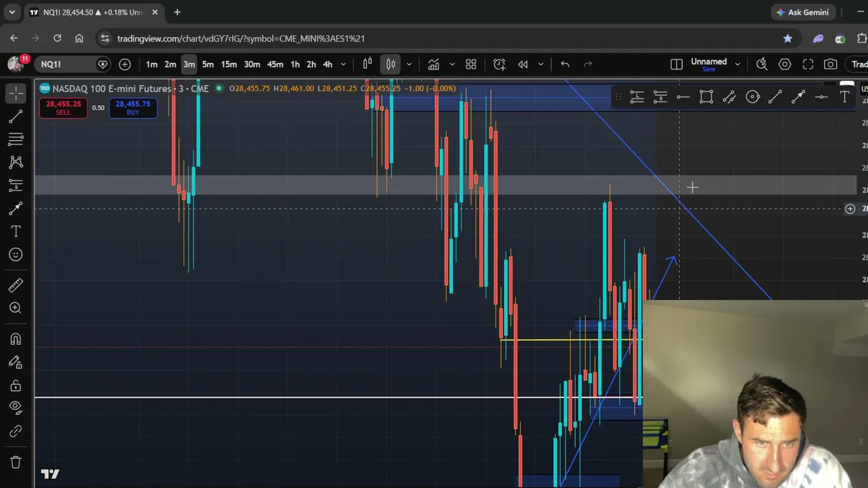Open the emoji icons tool

[x=16, y=255]
